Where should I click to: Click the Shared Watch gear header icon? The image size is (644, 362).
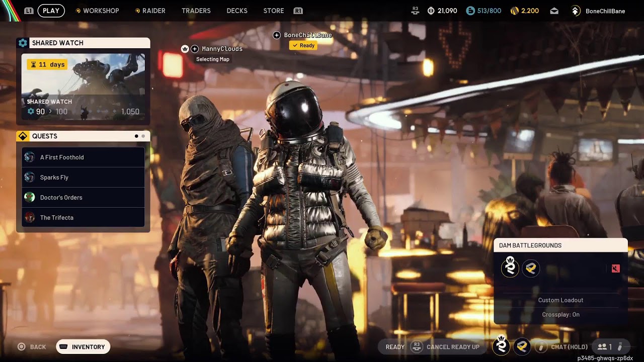23,43
